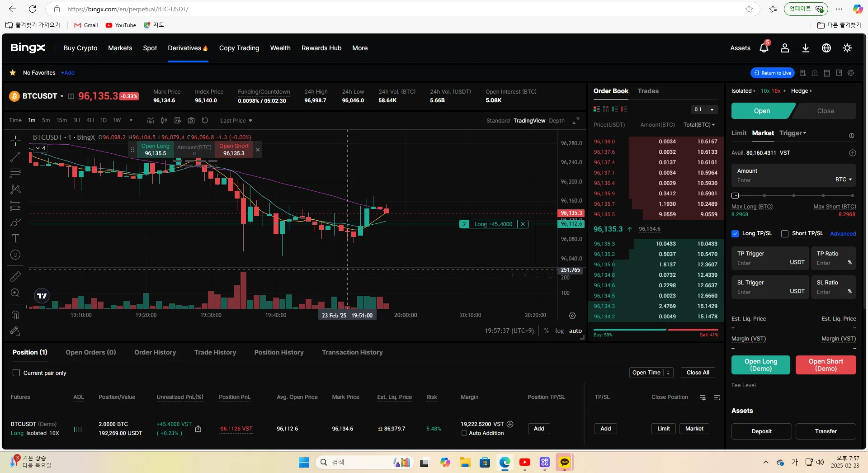
Task: Open trading settings gear icon
Action: point(851,73)
